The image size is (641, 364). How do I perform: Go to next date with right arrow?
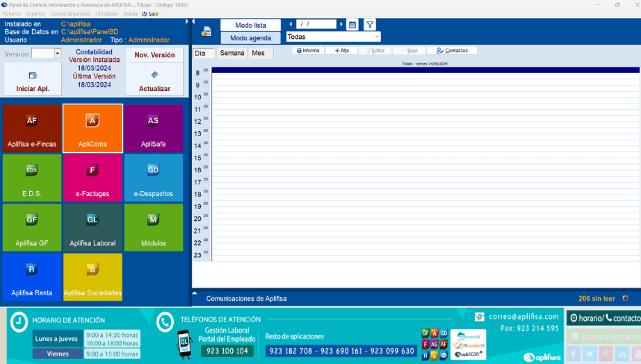click(x=341, y=24)
